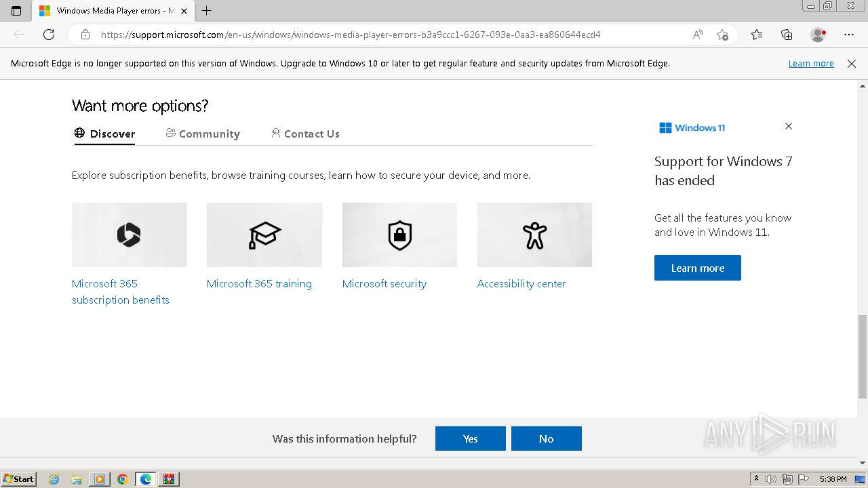Click scrollbar up arrow

pyautogui.click(x=863, y=86)
